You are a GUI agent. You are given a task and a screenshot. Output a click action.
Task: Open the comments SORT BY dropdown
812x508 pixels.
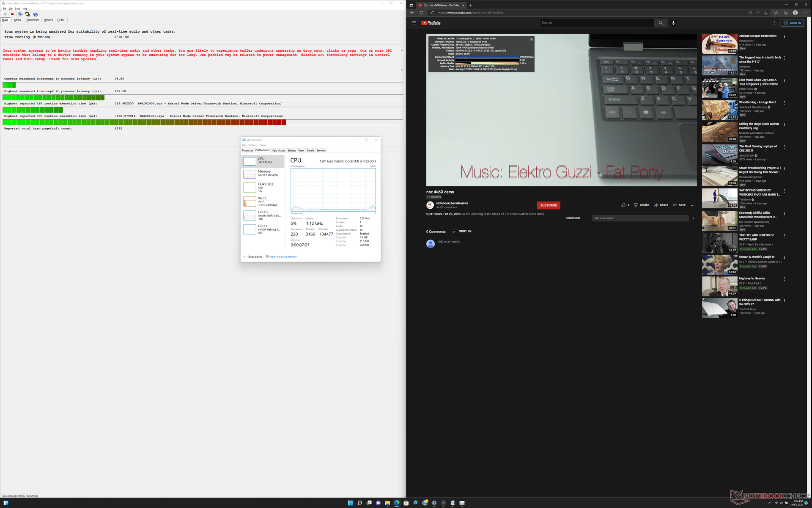click(x=462, y=231)
